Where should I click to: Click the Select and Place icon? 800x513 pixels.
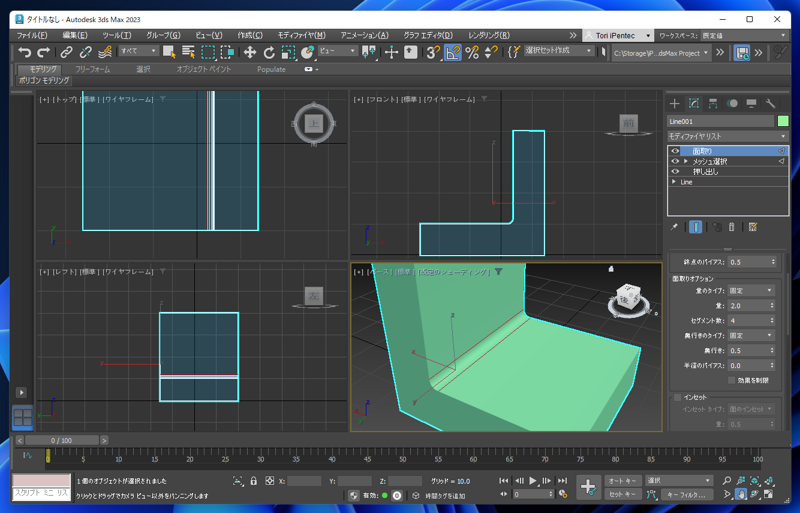[x=307, y=52]
